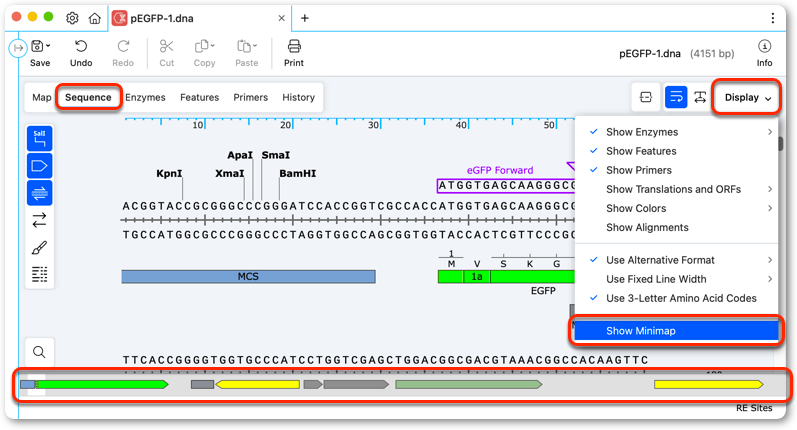Click the vertical scrollbar thumb
The height and width of the screenshot is (430, 797).
781,143
